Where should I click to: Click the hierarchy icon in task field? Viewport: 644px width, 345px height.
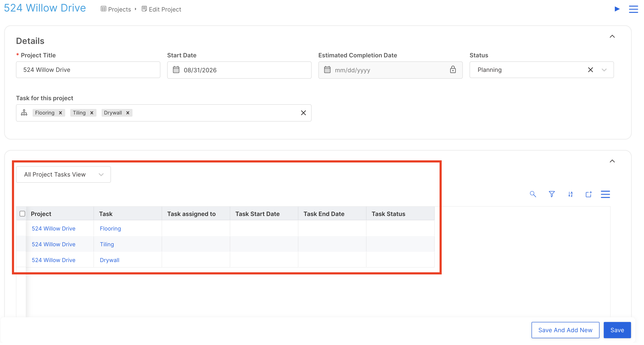point(24,112)
